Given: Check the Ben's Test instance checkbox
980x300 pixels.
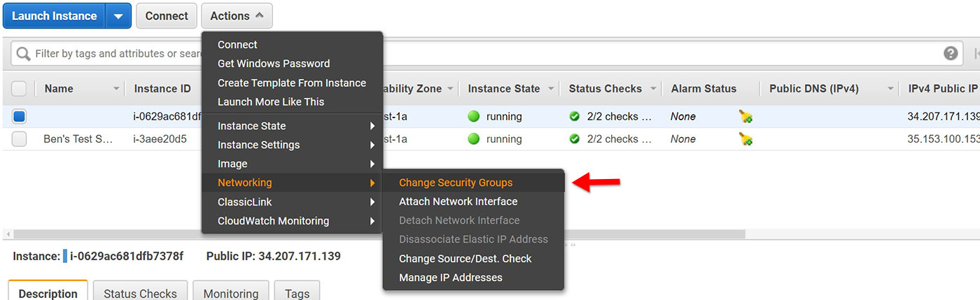Looking at the screenshot, I should 19,139.
